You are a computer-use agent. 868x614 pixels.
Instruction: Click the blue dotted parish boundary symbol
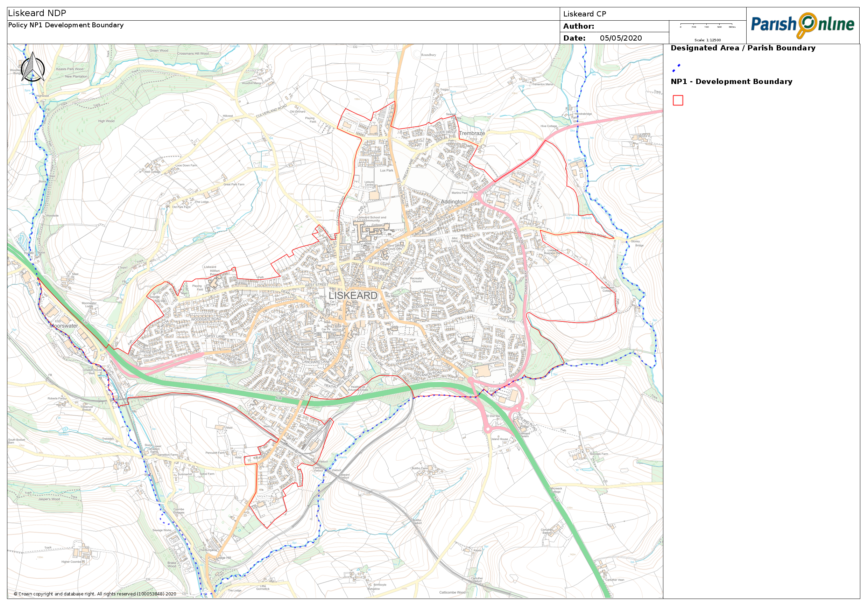tap(676, 68)
